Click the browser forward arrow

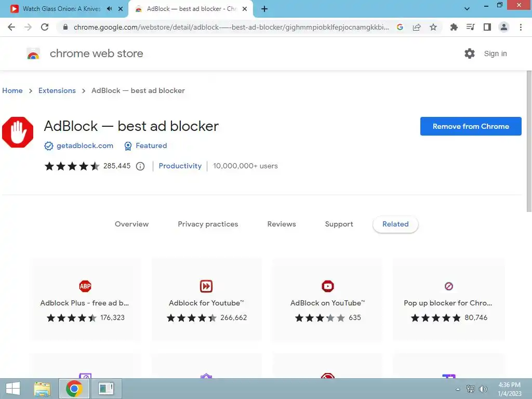pyautogui.click(x=28, y=27)
